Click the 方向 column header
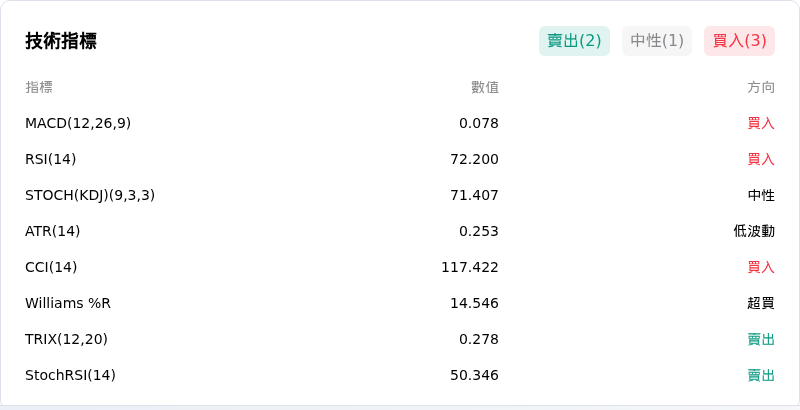Viewport: 800px width, 410px height. point(761,87)
